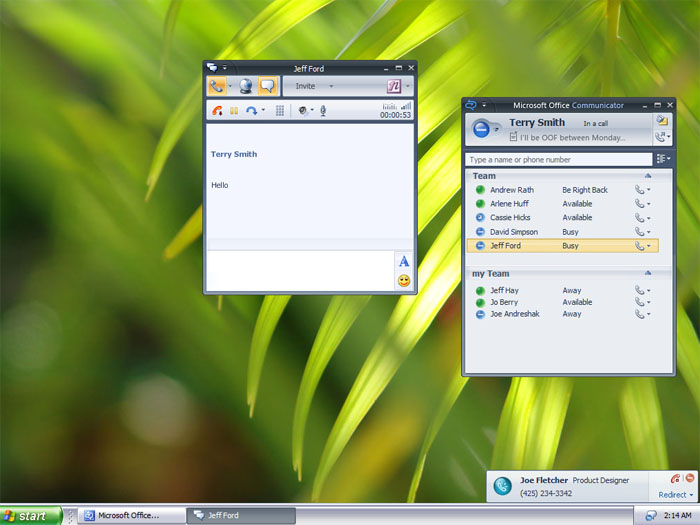Open call options arrow for Jeff Ford
The width and height of the screenshot is (700, 525).
[x=649, y=246]
